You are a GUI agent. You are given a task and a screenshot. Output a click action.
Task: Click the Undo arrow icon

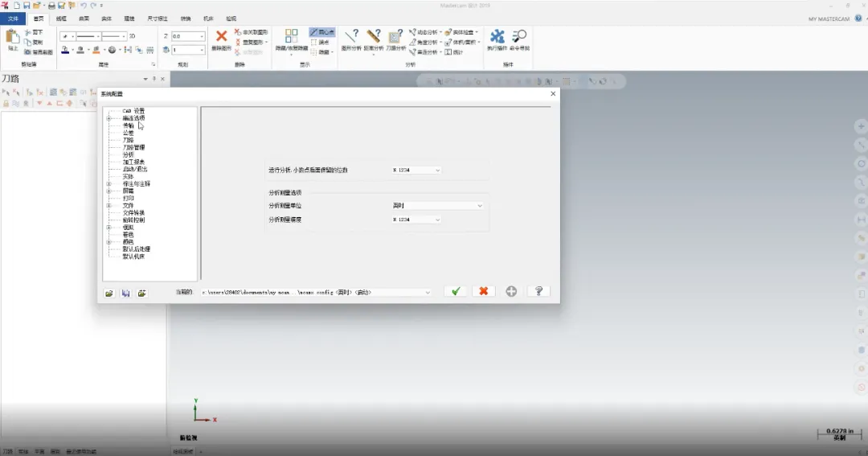tap(83, 6)
